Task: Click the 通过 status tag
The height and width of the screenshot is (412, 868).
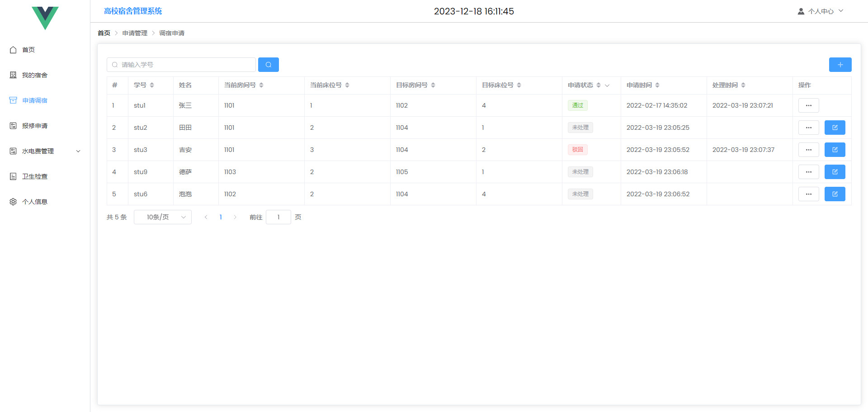Action: click(578, 105)
